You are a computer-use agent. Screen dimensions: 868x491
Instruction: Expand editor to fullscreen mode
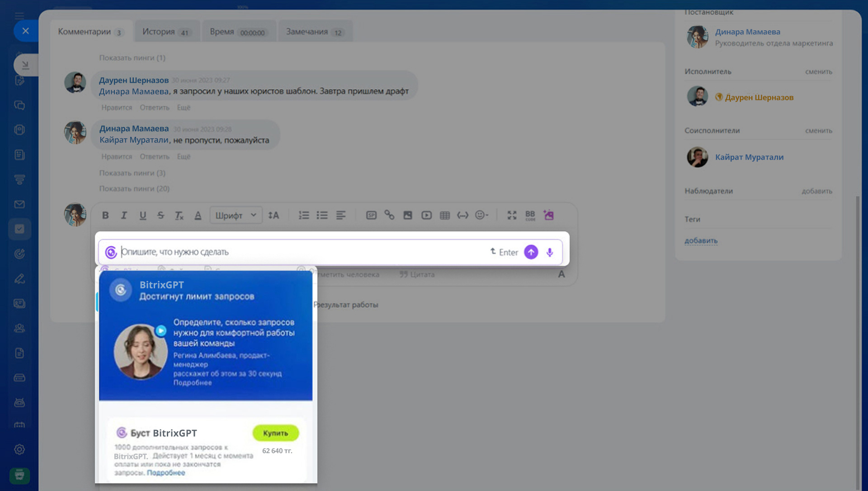[512, 216]
